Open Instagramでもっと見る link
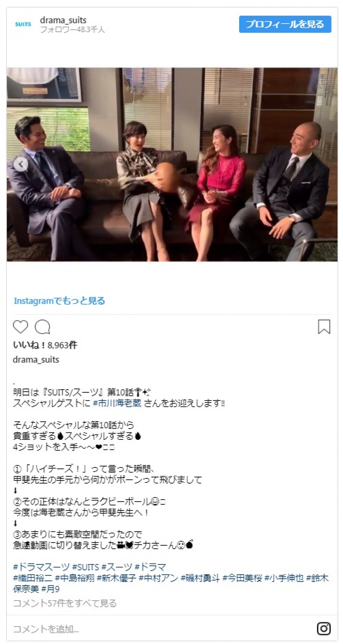This screenshot has height=644, width=343. point(59,301)
